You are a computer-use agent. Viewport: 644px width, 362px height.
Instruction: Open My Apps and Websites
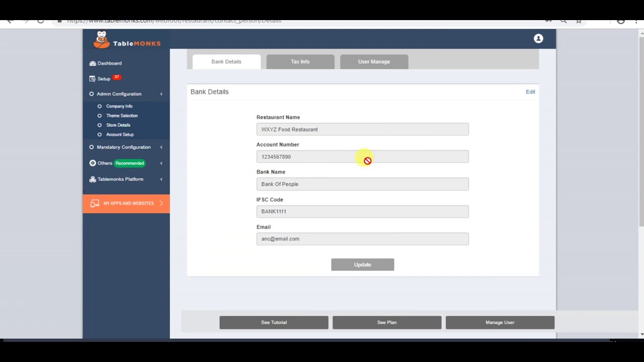click(126, 203)
